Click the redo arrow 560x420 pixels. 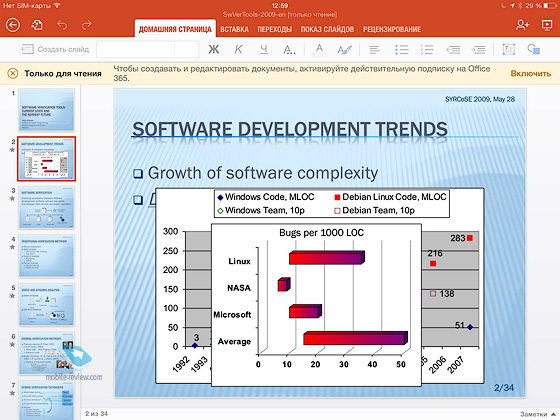(x=86, y=25)
